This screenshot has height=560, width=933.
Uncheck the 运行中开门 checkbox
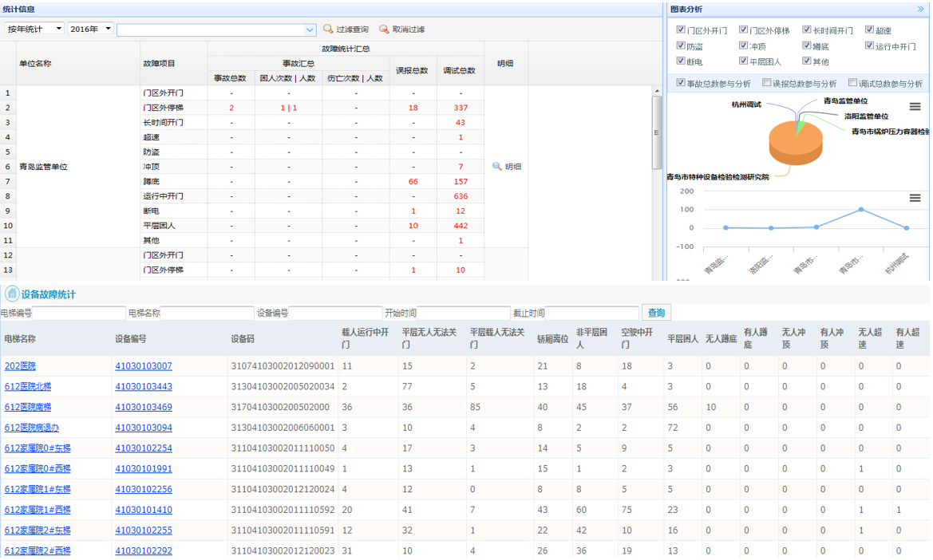(x=869, y=45)
